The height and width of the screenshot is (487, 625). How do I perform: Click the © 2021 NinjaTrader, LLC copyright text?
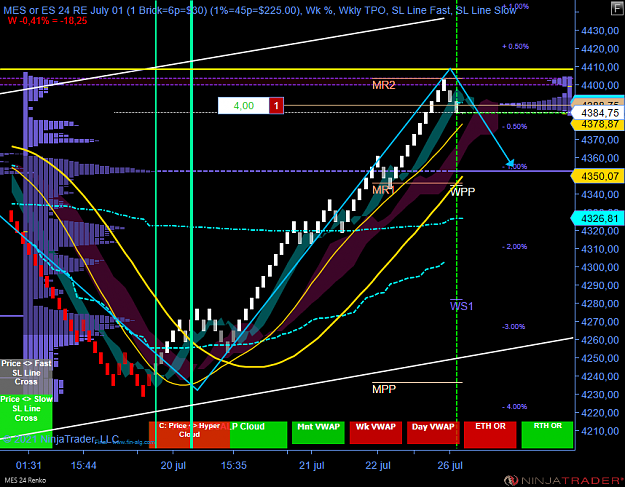coord(61,439)
